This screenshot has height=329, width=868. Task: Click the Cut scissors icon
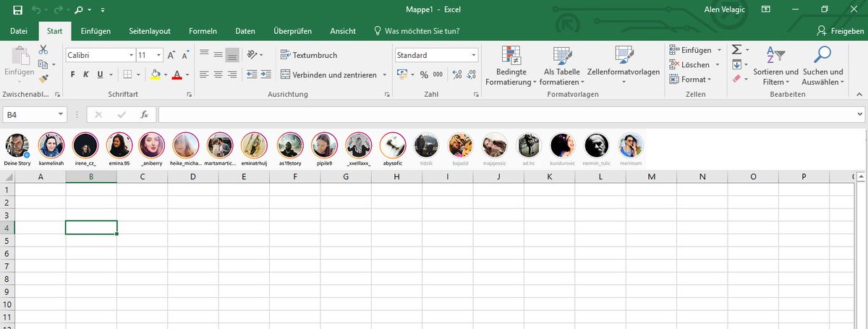coord(43,50)
